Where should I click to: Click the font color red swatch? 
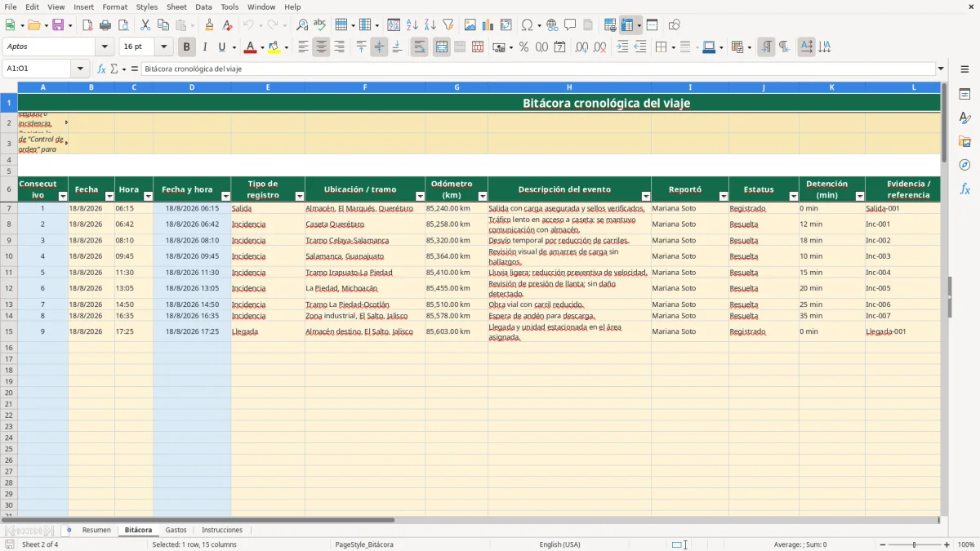pos(250,47)
